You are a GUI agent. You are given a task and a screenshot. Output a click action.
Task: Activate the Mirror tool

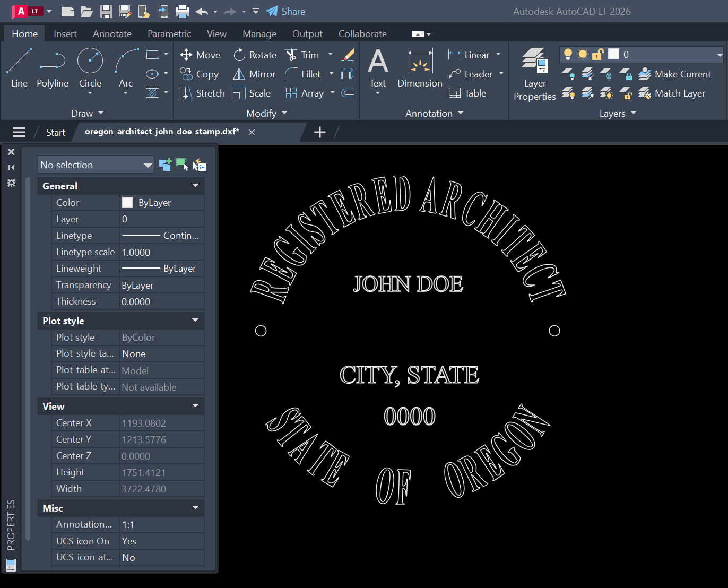coord(254,74)
